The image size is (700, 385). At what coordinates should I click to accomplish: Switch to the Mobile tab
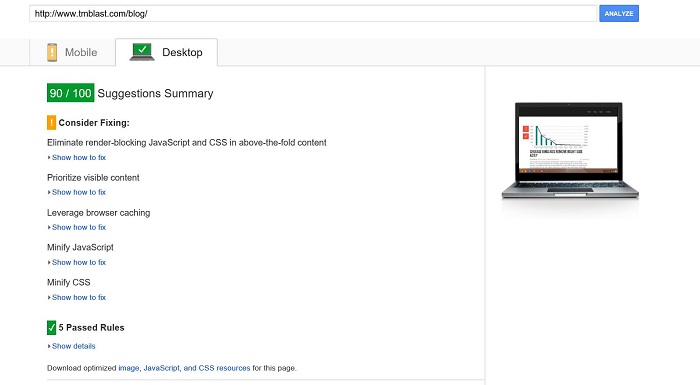tap(72, 52)
